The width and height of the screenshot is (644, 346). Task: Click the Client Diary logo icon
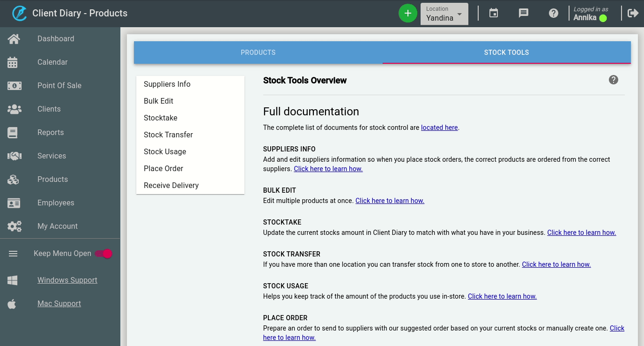19,13
